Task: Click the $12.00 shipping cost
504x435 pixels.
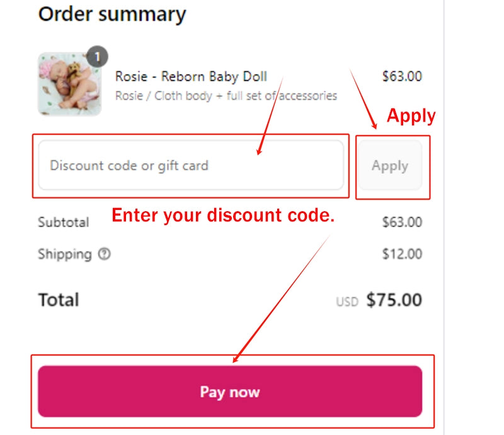Action: (402, 254)
